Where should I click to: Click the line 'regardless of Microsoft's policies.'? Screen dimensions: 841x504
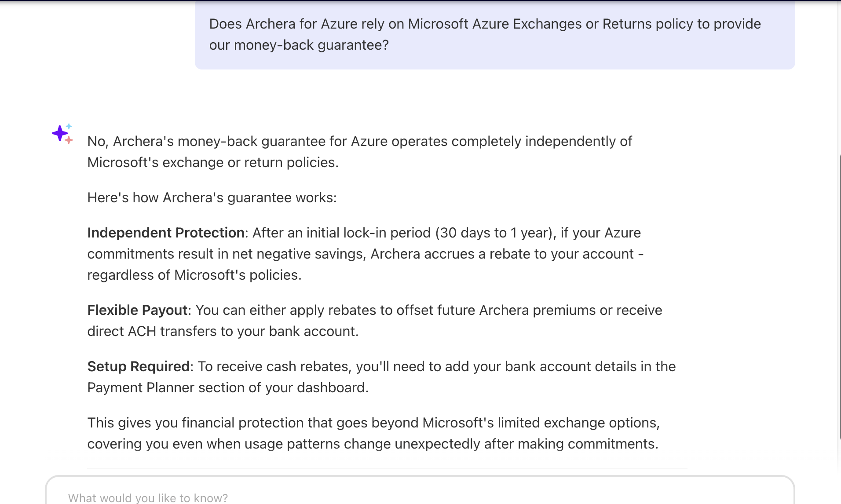(x=194, y=275)
